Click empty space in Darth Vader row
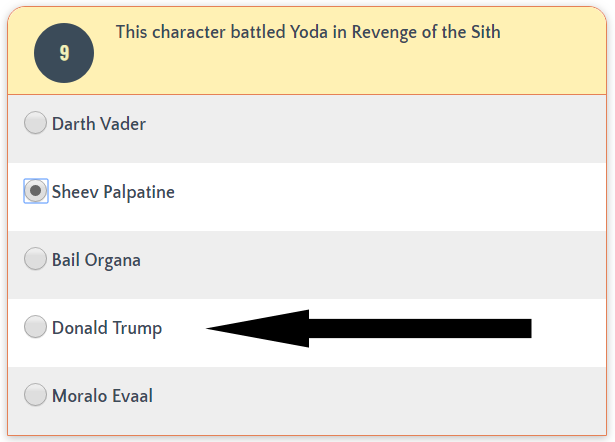 point(400,124)
